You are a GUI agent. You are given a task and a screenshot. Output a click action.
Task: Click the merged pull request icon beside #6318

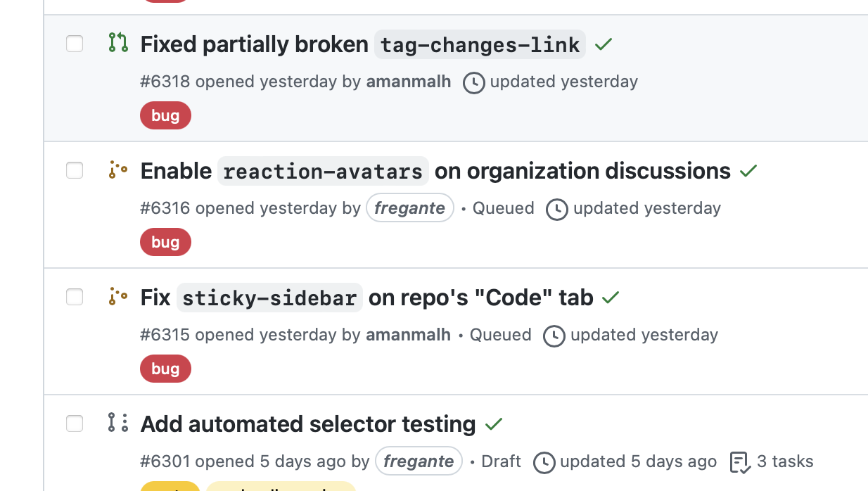point(118,44)
